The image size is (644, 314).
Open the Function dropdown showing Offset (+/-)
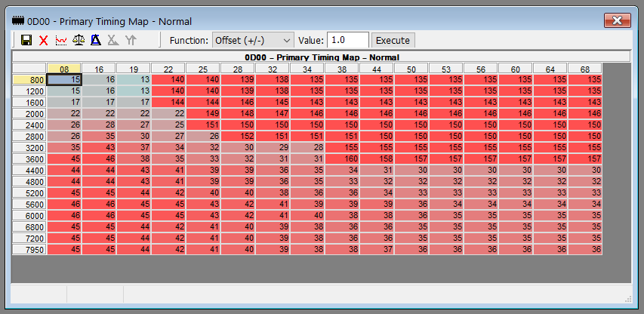(253, 40)
